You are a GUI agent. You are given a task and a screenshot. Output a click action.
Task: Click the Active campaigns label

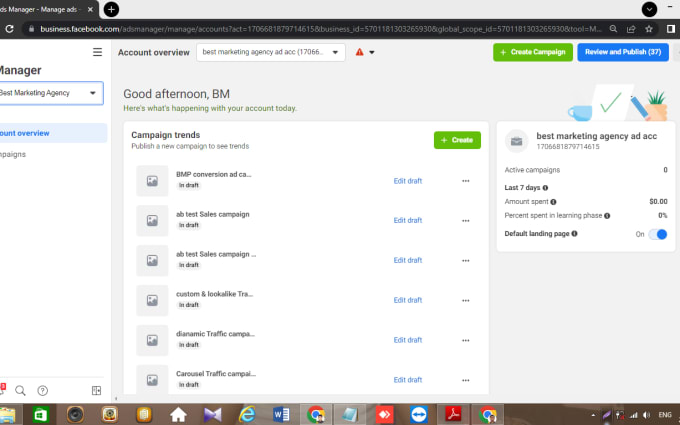(532, 170)
